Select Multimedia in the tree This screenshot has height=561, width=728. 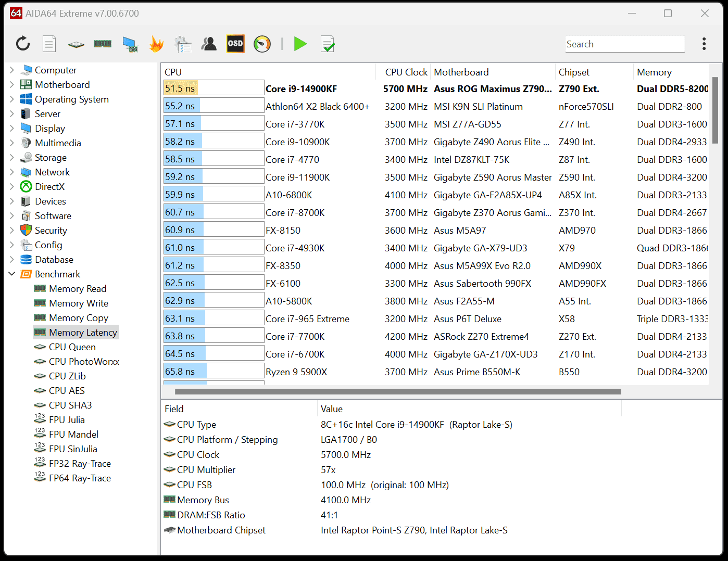pyautogui.click(x=58, y=143)
